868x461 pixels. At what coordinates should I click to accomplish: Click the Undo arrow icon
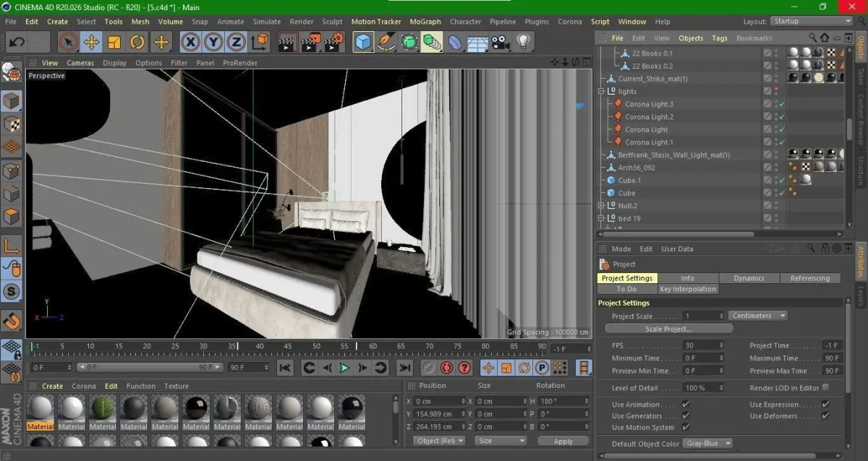[16, 43]
